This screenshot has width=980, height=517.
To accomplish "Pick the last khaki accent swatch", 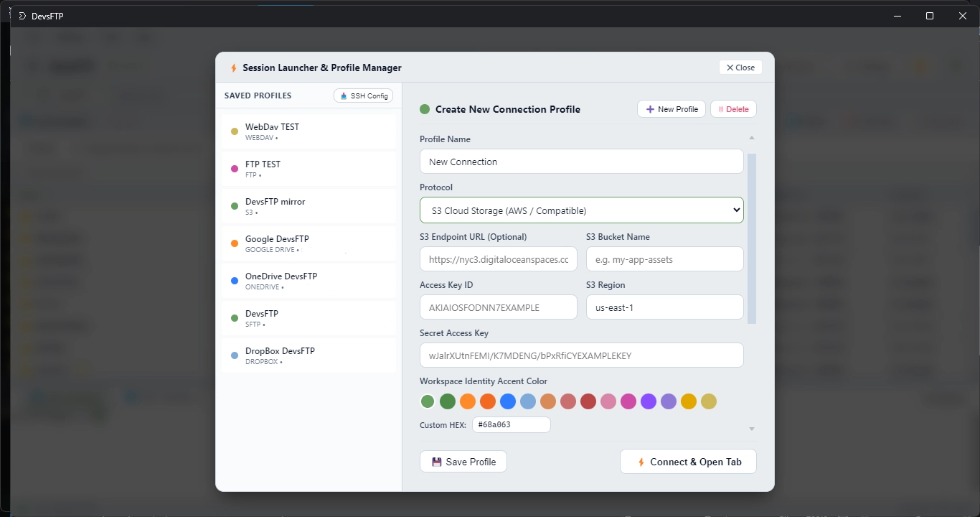I will point(709,401).
